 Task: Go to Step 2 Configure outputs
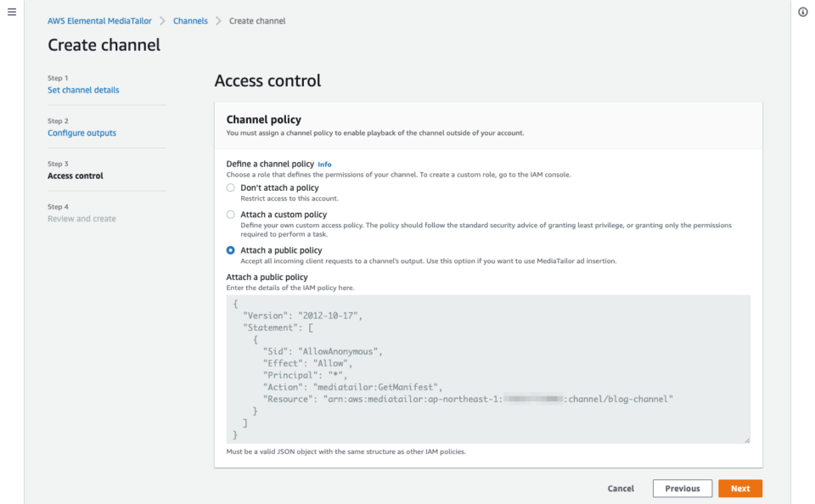pyautogui.click(x=81, y=132)
